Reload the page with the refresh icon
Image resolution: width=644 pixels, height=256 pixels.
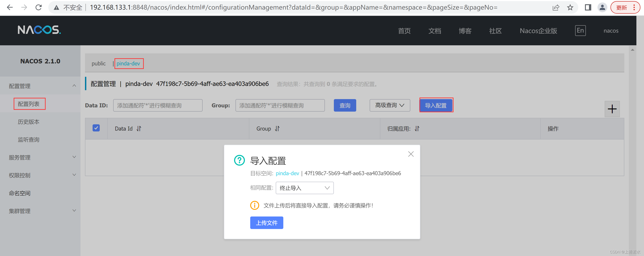click(38, 8)
